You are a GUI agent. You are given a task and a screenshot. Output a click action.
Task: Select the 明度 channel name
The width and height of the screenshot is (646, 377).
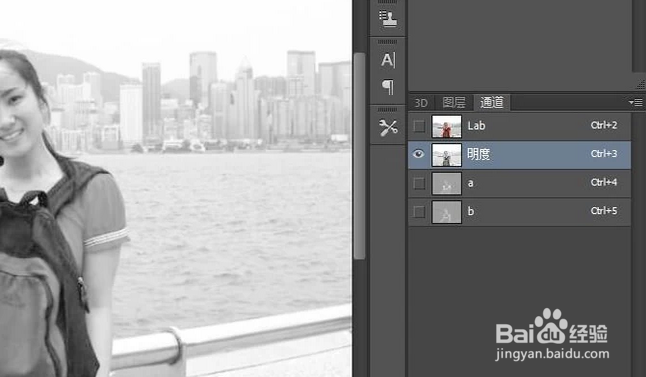(478, 154)
